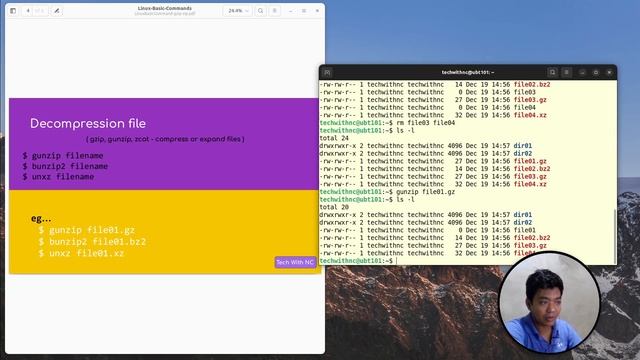Click '$ gunzip file01.gz' in the yellow example area
Viewport: 640px width, 360px height.
(x=87, y=230)
